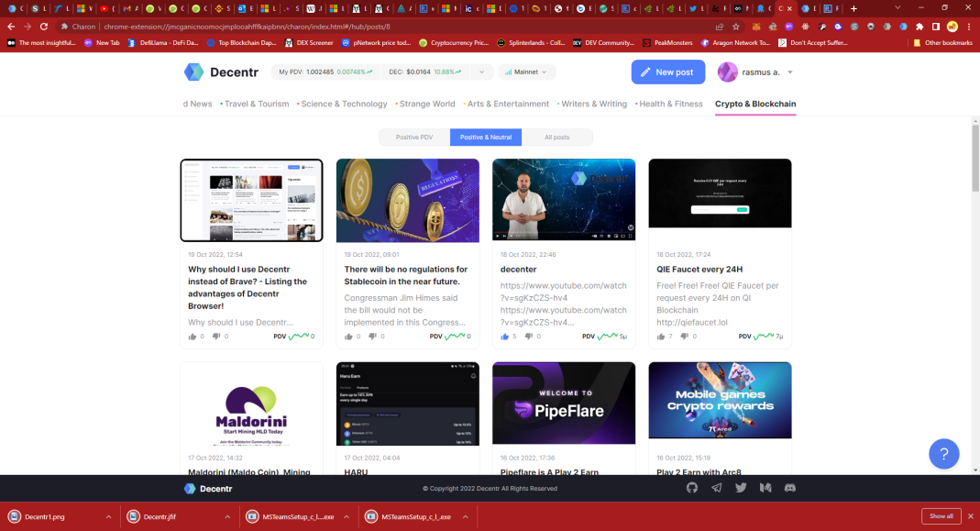Dislike the QIE Faucet every 24H post

[683, 337]
